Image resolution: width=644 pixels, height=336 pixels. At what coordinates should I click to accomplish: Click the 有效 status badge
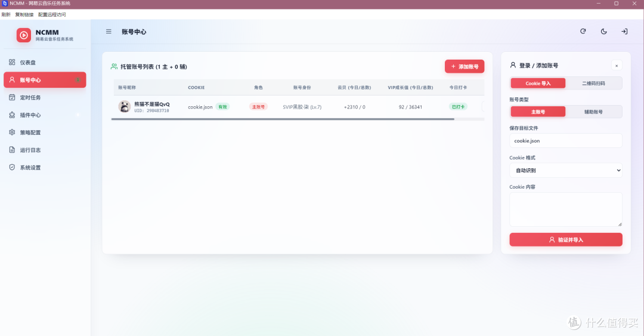tap(222, 107)
